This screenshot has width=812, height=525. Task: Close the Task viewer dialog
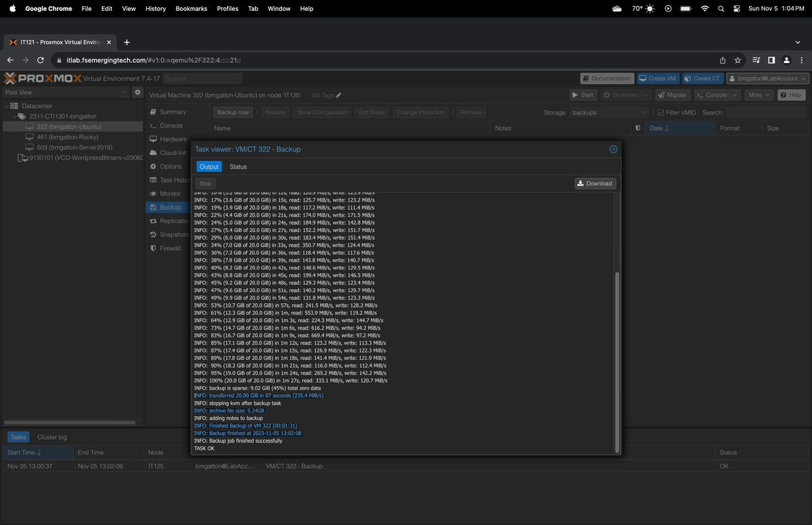[x=613, y=149]
